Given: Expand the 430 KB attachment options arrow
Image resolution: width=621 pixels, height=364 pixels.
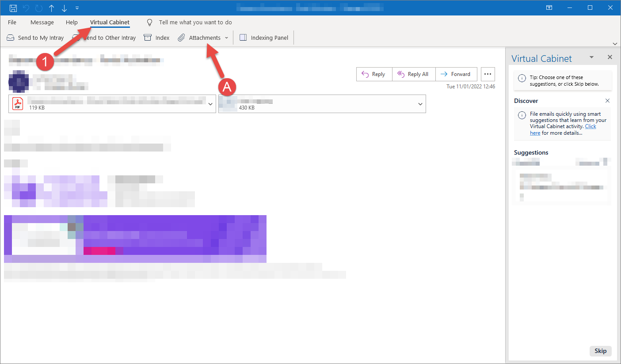Looking at the screenshot, I should [x=420, y=104].
